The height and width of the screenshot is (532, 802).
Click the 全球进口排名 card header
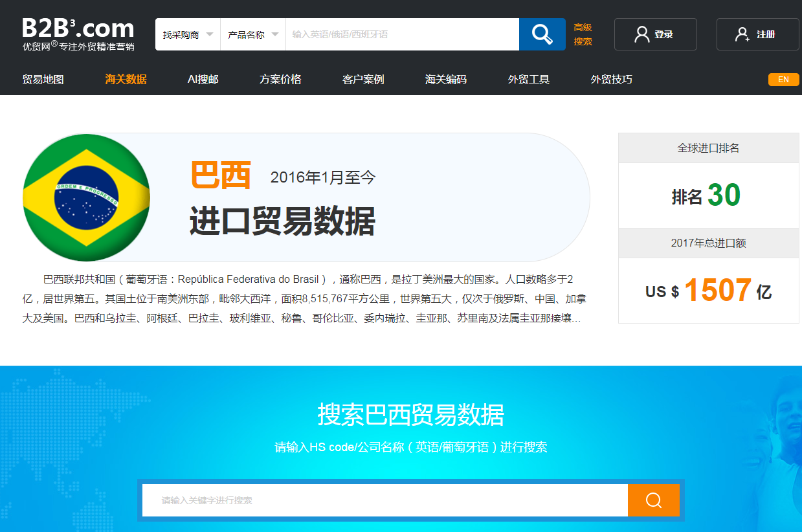click(709, 148)
